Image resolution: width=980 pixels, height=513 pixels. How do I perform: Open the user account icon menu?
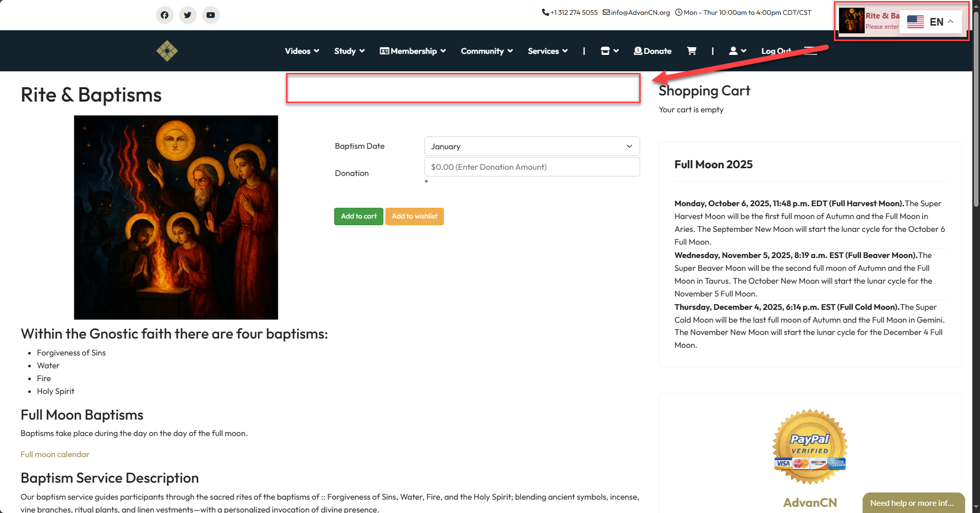[x=738, y=51]
